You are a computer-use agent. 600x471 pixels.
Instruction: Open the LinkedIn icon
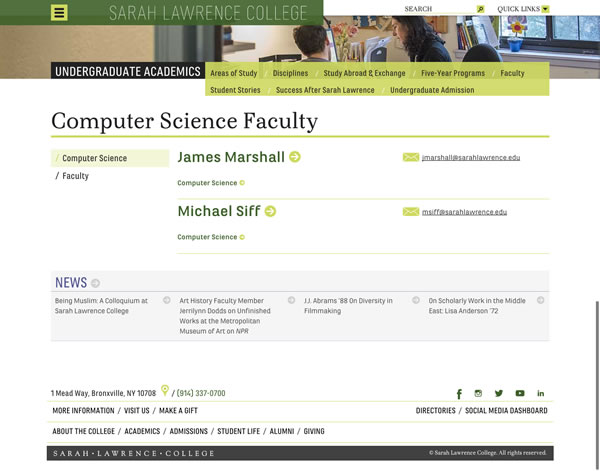coord(540,393)
